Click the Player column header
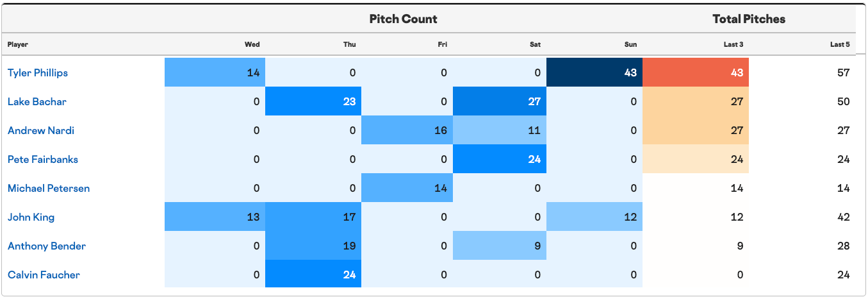This screenshot has height=297, width=868. coord(18,44)
